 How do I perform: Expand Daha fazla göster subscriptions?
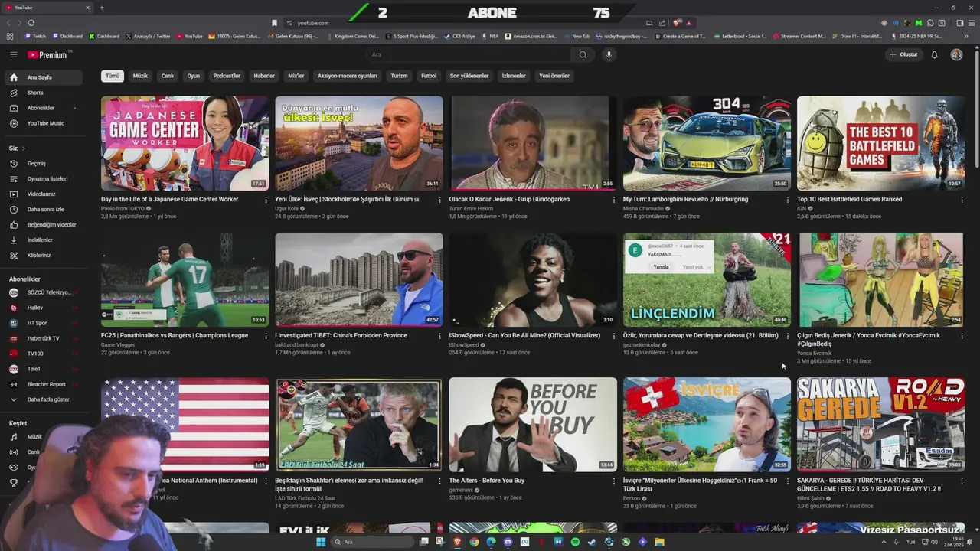pyautogui.click(x=44, y=399)
